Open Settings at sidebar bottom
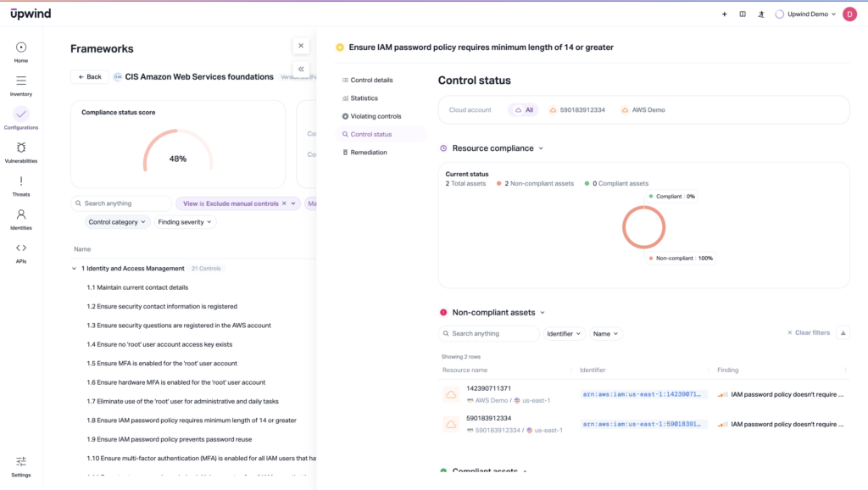Image resolution: width=868 pixels, height=490 pixels. click(21, 465)
